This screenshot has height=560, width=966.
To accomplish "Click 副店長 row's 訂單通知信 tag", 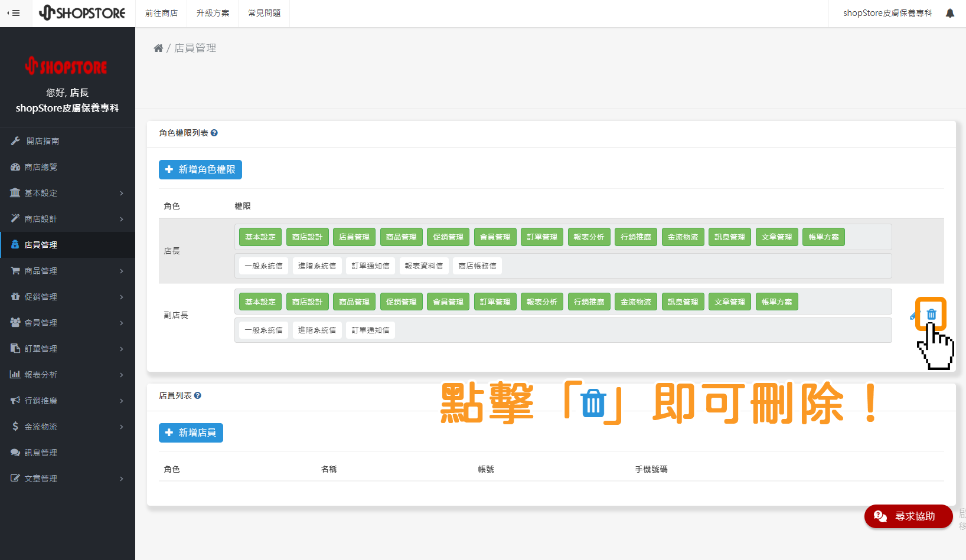I will click(371, 330).
